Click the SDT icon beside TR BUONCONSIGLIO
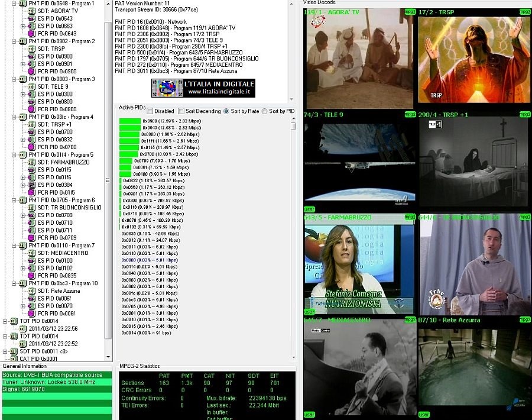 click(31, 208)
